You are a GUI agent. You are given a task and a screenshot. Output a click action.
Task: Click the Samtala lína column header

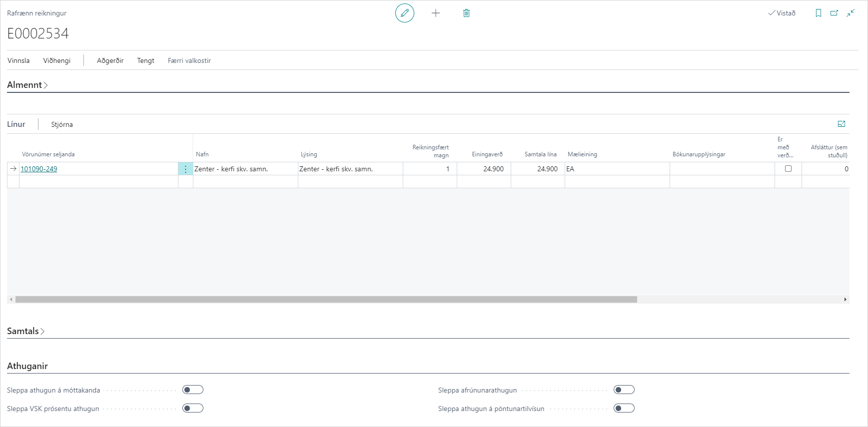pos(540,154)
